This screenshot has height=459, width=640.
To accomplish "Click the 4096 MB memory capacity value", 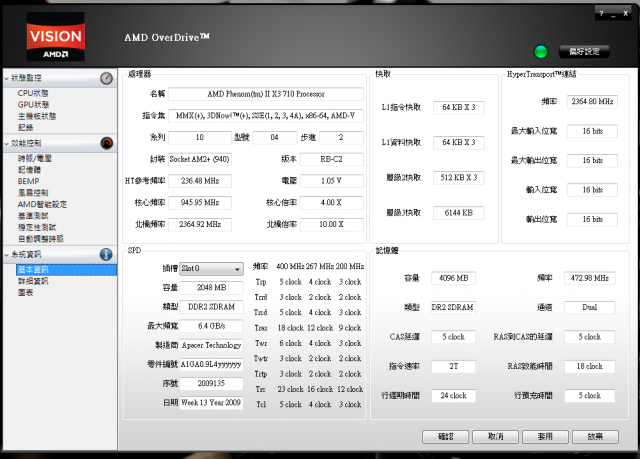I will (x=453, y=278).
